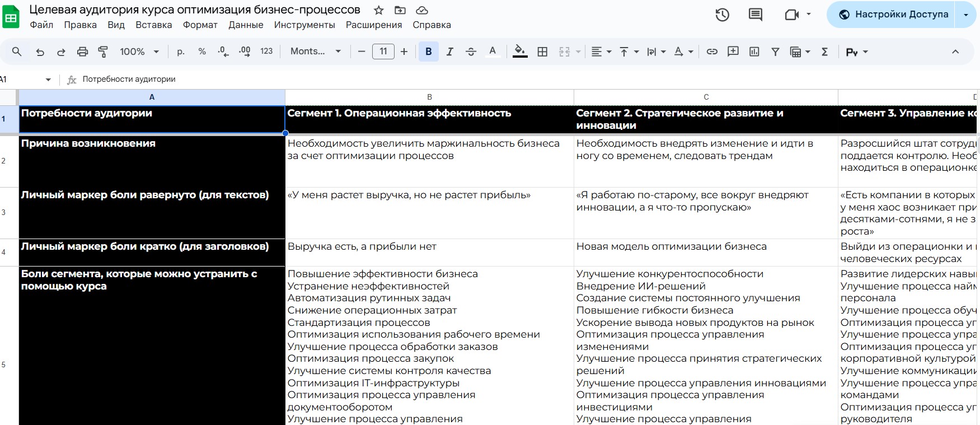Open more number formats 123

266,52
